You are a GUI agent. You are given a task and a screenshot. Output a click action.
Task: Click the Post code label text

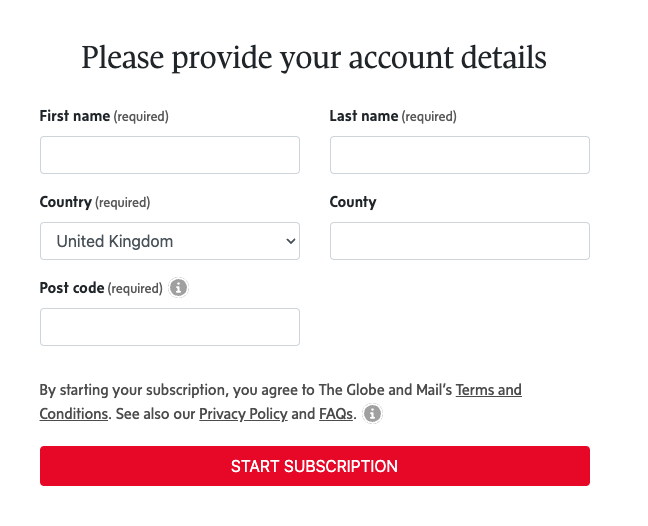click(x=72, y=288)
